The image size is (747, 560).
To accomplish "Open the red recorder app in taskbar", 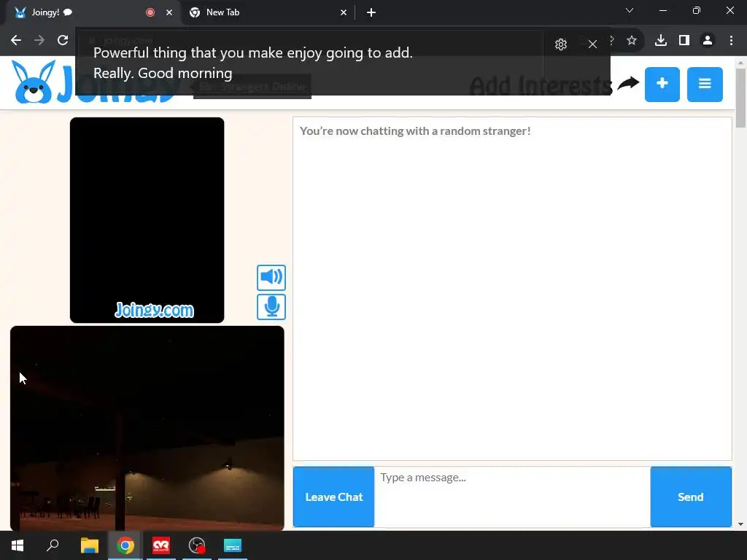I will pos(161,545).
